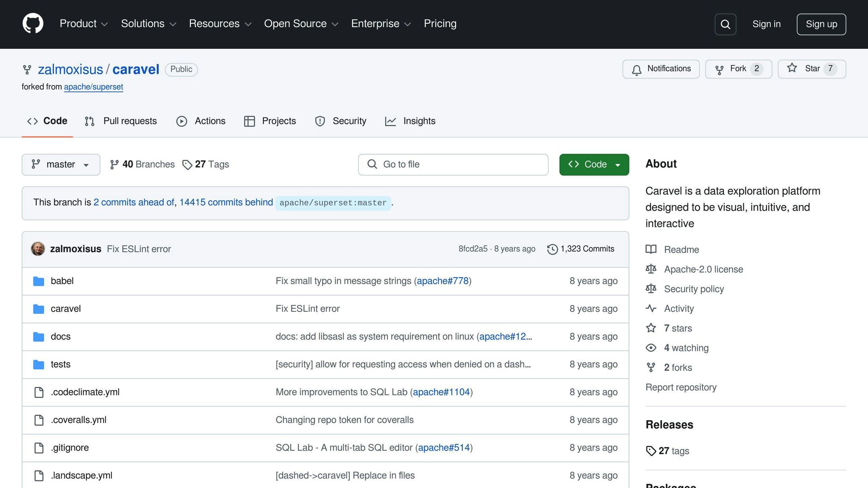868x488 pixels.
Task: Click the Security policy scale icon
Action: pyautogui.click(x=651, y=289)
